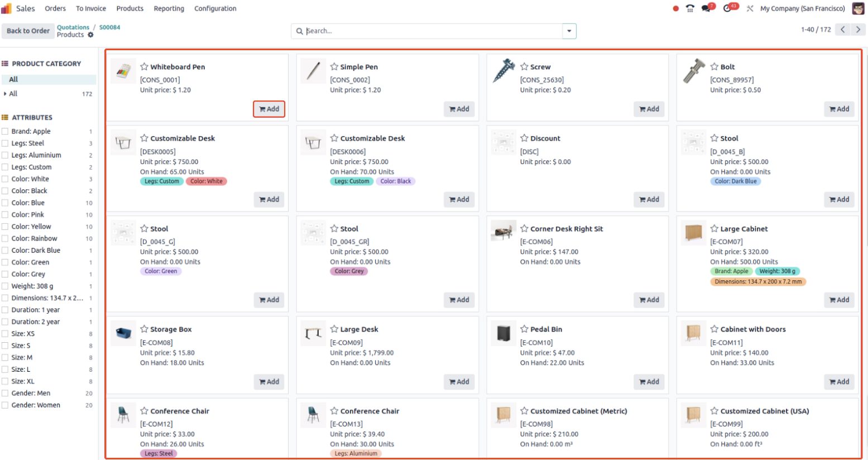This screenshot has width=868, height=460.
Task: Open the user avatar menu
Action: coord(858,8)
